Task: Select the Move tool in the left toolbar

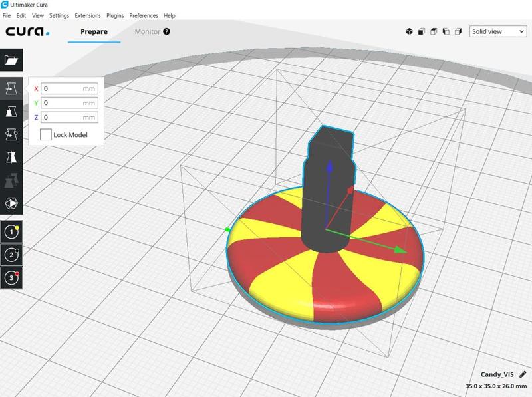Action: 11,88
